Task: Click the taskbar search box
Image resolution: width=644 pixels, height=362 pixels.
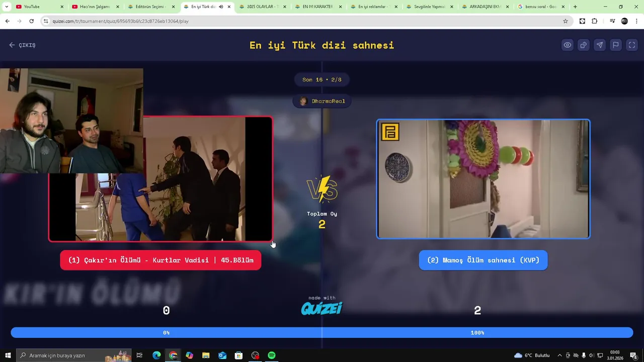Action: click(x=74, y=355)
